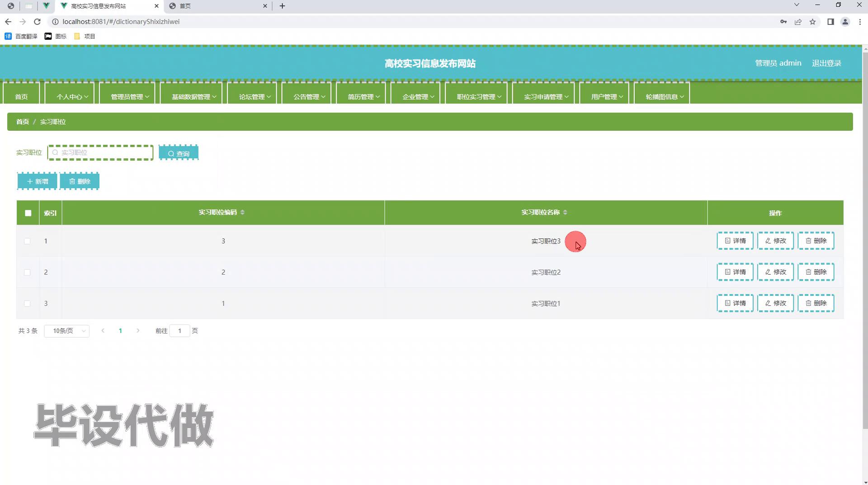Click 修改 for 实习职位1
The width and height of the screenshot is (868, 485).
(x=776, y=303)
